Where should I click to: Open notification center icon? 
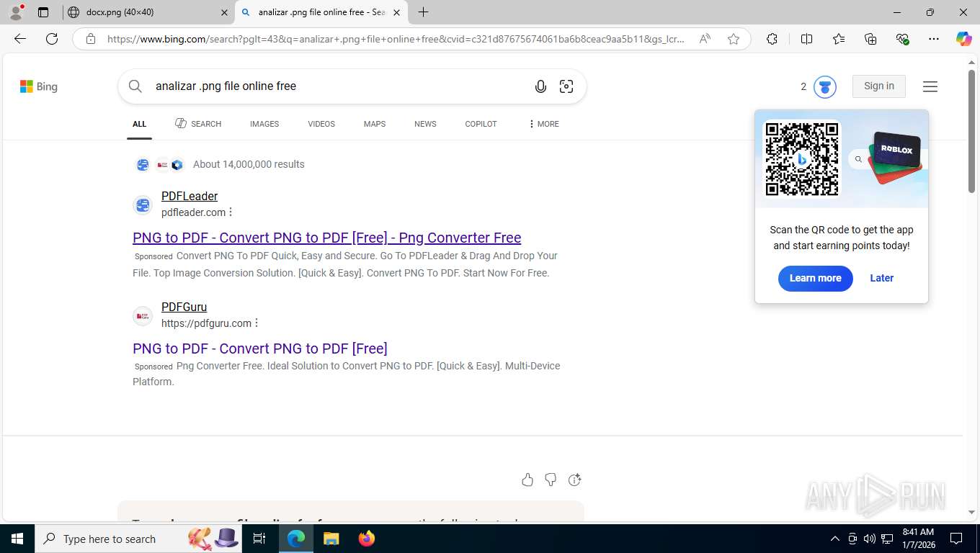click(956, 539)
